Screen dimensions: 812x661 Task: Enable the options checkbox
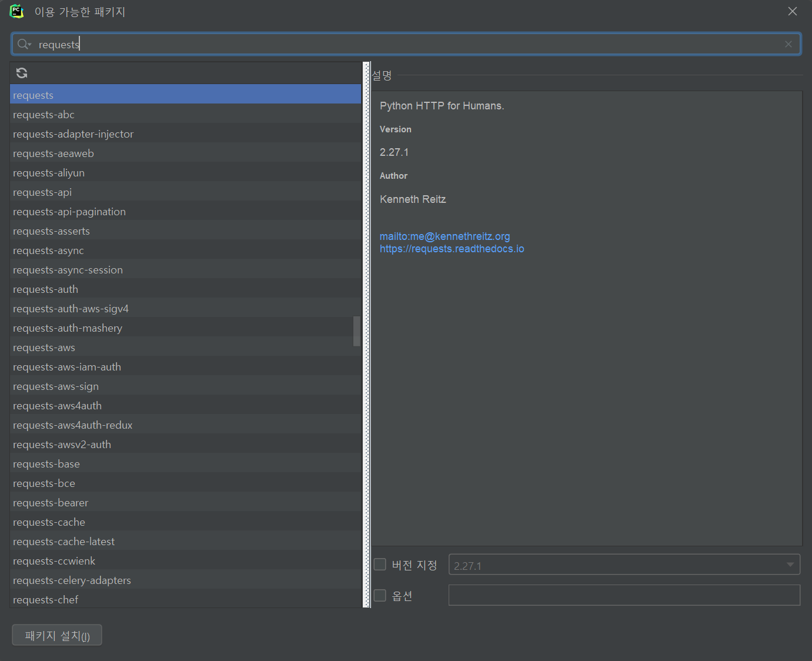pos(380,596)
